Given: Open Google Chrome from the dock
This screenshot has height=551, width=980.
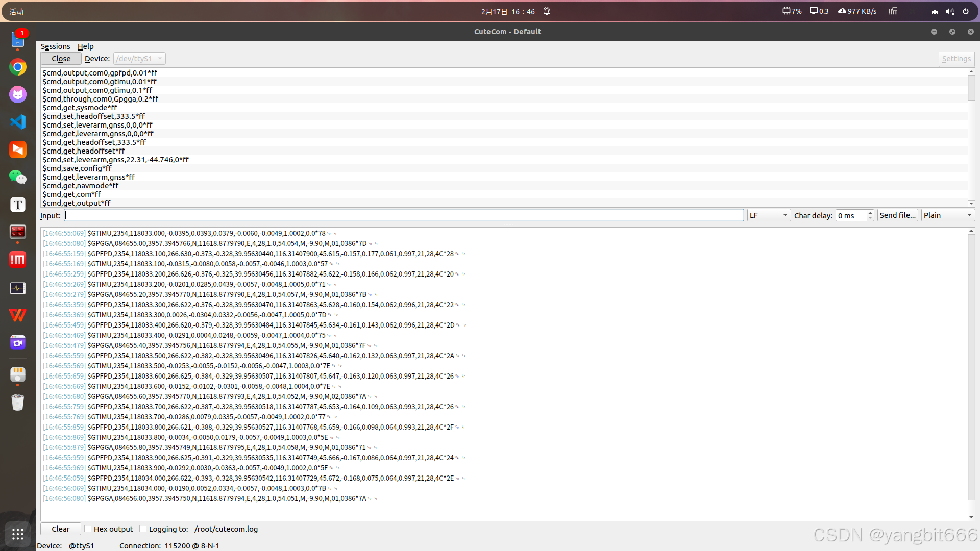Looking at the screenshot, I should (x=18, y=67).
